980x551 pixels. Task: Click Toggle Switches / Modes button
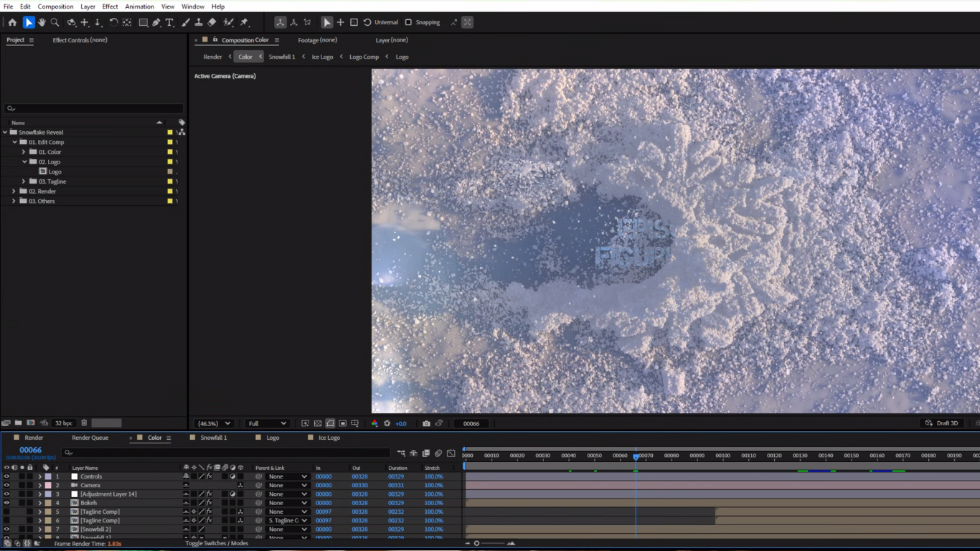tap(217, 543)
